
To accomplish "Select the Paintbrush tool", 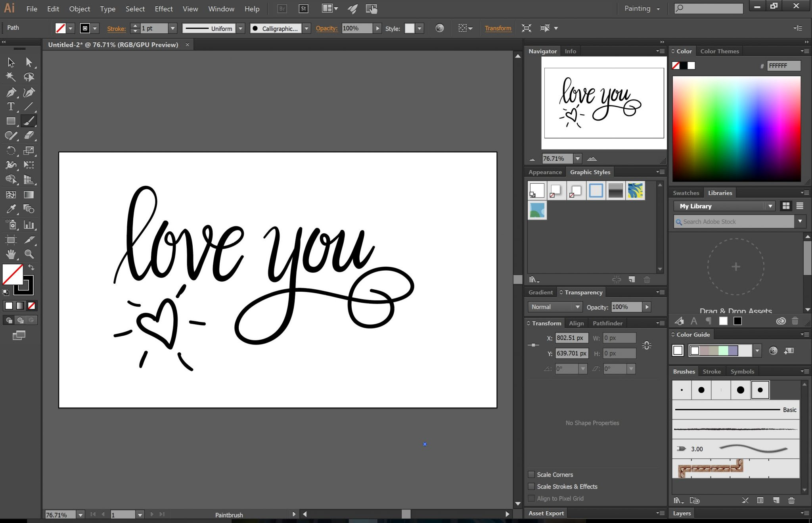I will pyautogui.click(x=29, y=121).
